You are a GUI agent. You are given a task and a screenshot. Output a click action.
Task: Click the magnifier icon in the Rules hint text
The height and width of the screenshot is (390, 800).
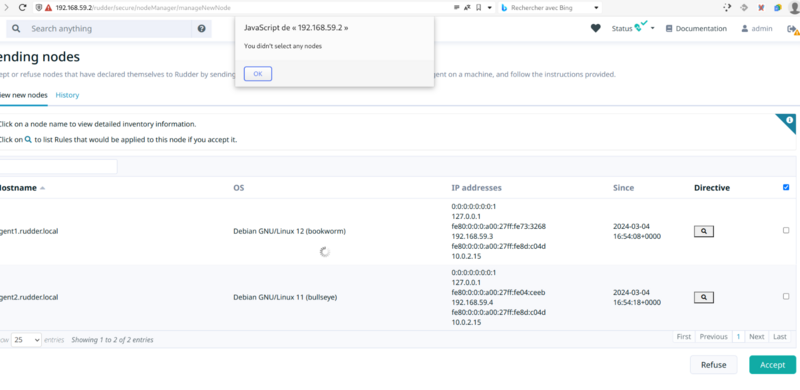click(x=28, y=139)
